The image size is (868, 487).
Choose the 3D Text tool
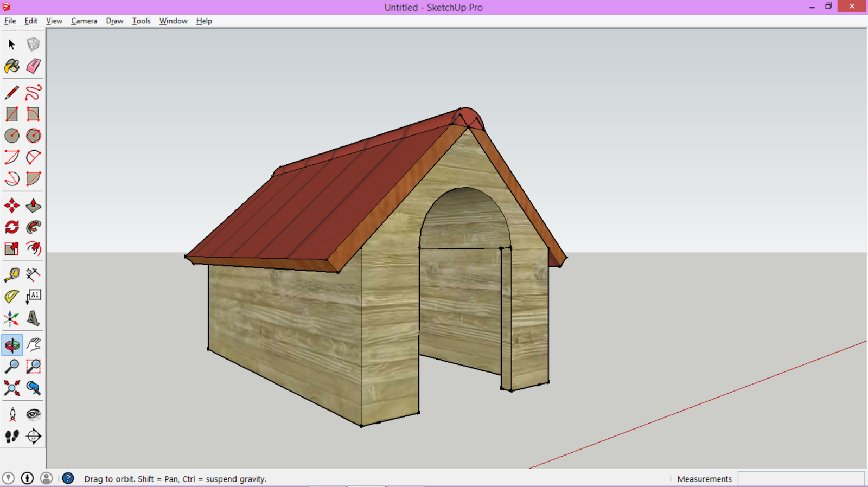(x=33, y=318)
